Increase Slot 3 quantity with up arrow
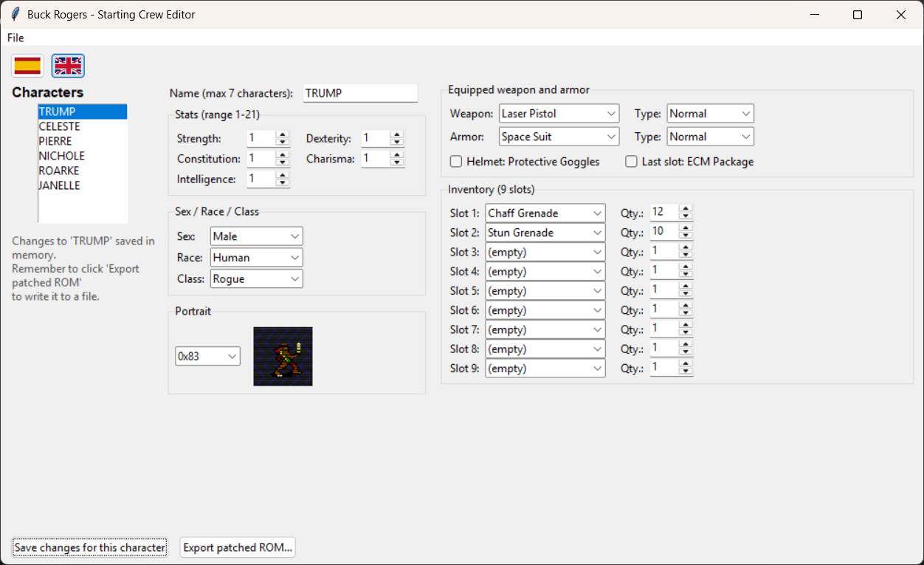Image resolution: width=924 pixels, height=565 pixels. click(686, 248)
